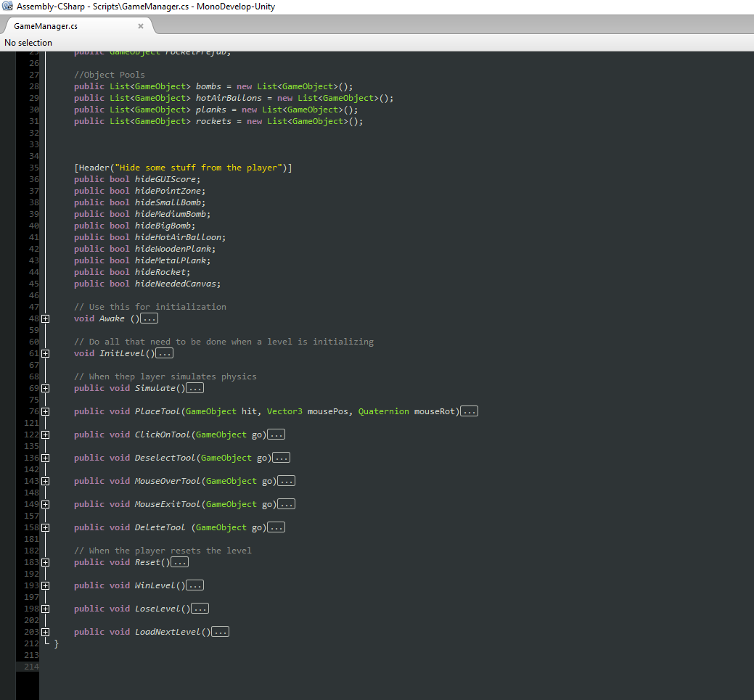The image size is (754, 700).
Task: Click the hotAirBallons list variable
Action: point(229,98)
